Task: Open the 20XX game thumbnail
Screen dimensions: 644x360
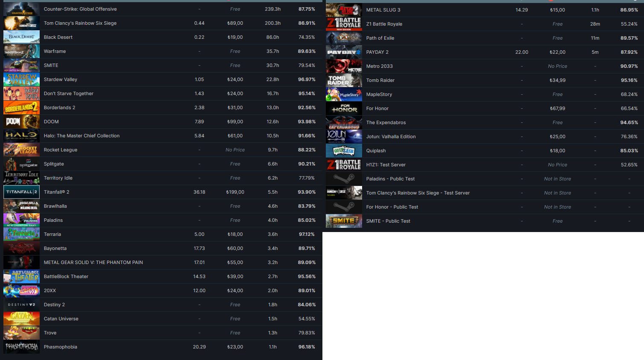Action: pos(21,290)
